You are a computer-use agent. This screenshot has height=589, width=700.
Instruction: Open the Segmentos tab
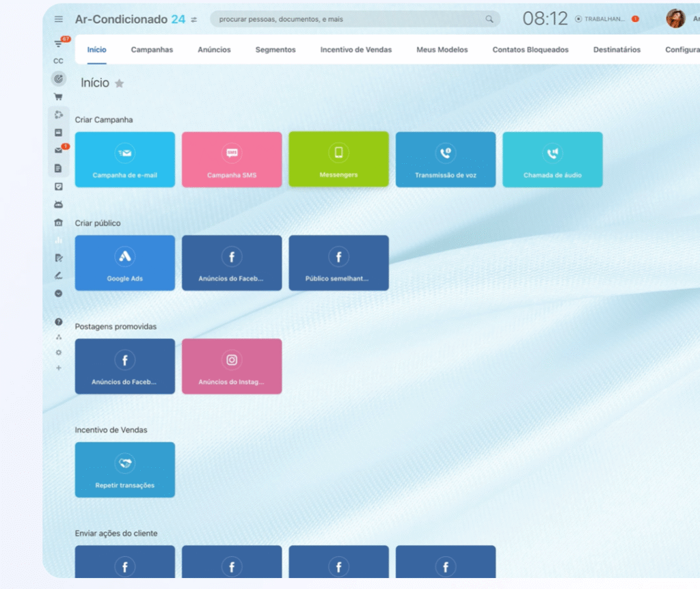(275, 50)
